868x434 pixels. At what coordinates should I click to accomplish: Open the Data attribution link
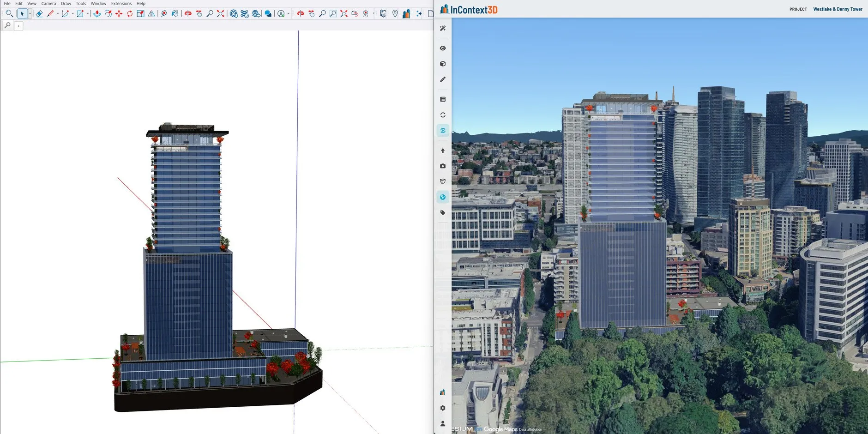click(x=530, y=429)
